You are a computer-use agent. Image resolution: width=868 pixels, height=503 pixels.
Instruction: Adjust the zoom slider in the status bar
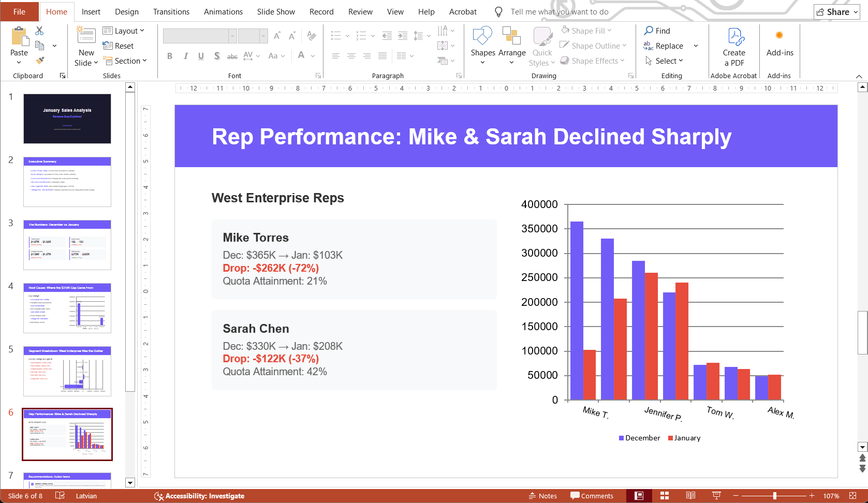[775, 495]
